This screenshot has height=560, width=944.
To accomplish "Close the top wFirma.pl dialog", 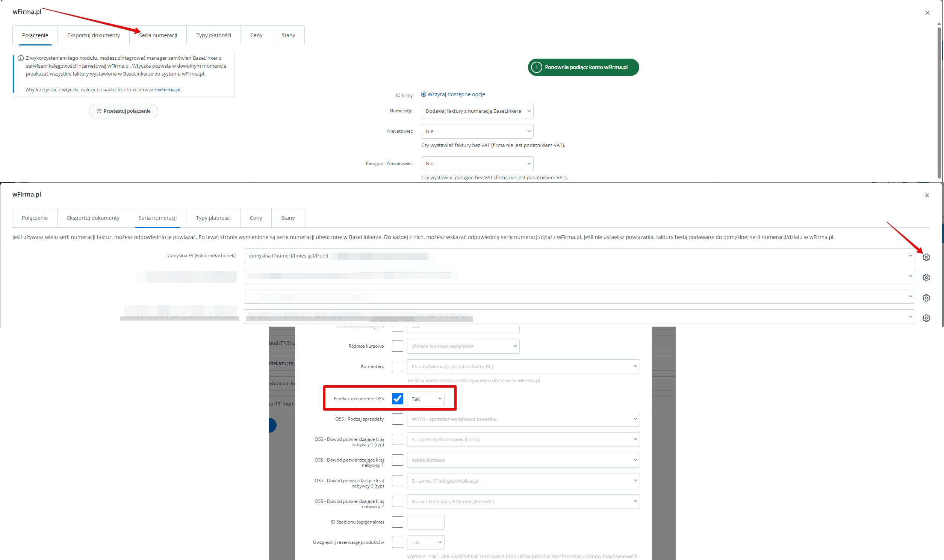I will click(x=927, y=13).
